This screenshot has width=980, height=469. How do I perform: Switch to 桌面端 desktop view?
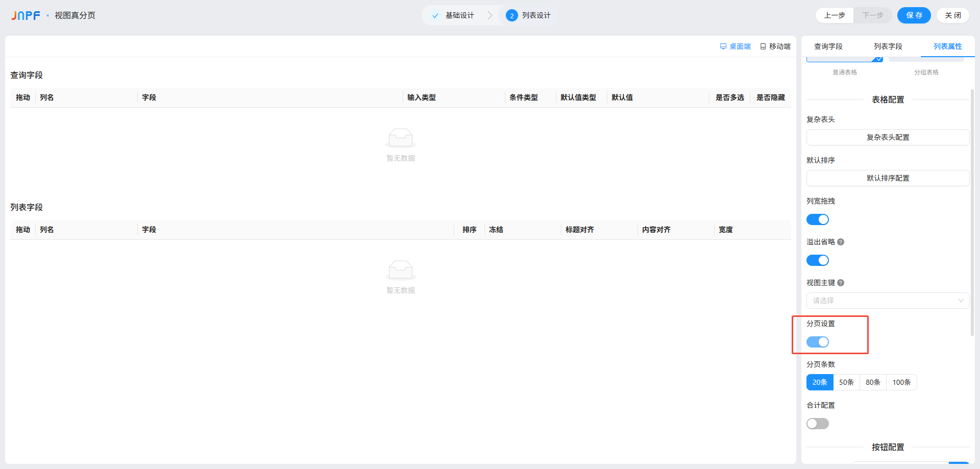[x=735, y=46]
